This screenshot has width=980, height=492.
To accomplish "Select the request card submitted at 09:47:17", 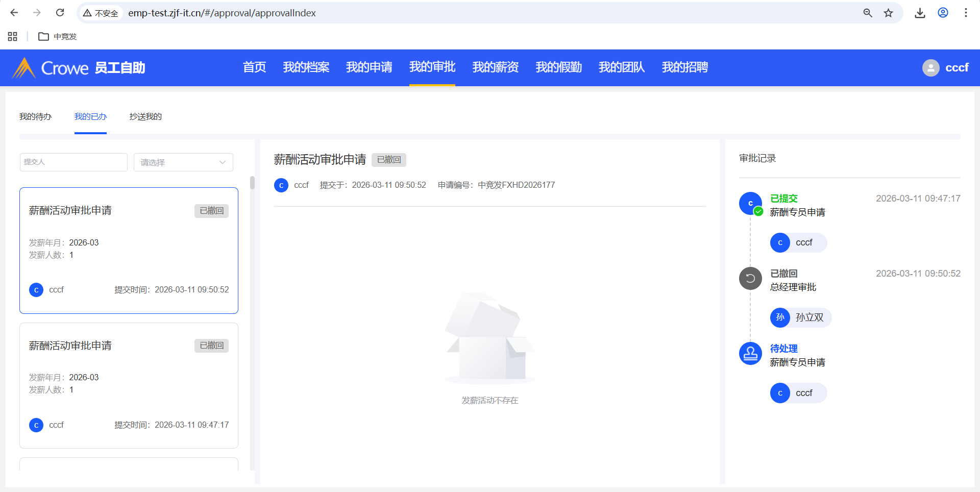I will 129,386.
